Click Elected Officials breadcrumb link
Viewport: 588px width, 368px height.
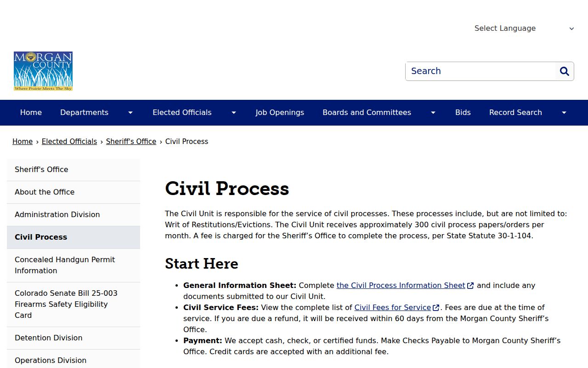click(69, 142)
